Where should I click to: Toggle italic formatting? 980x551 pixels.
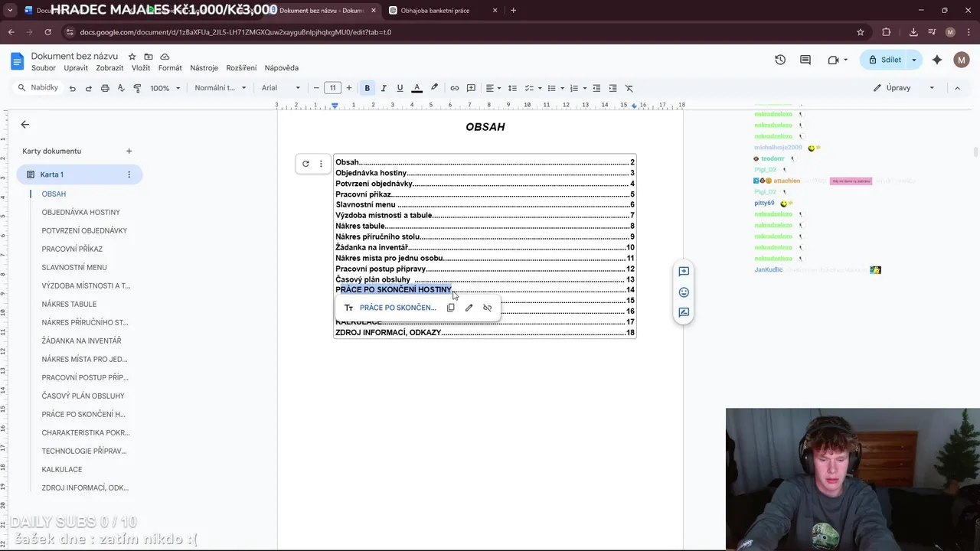pyautogui.click(x=384, y=88)
